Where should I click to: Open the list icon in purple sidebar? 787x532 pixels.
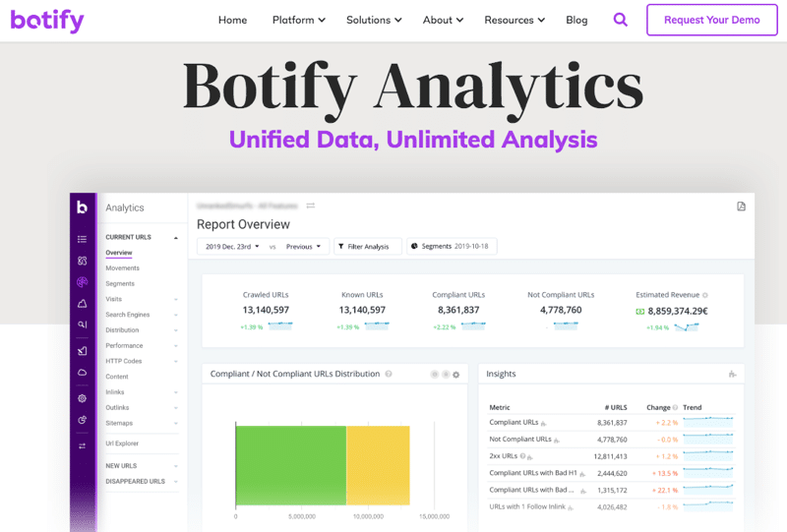tap(83, 239)
